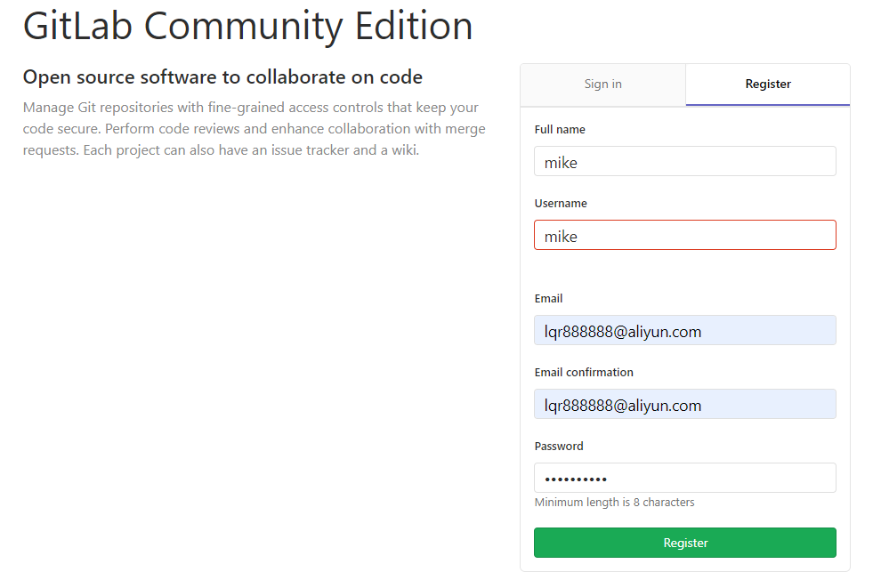Click the 'Username' label
This screenshot has width=881, height=588.
pos(561,204)
